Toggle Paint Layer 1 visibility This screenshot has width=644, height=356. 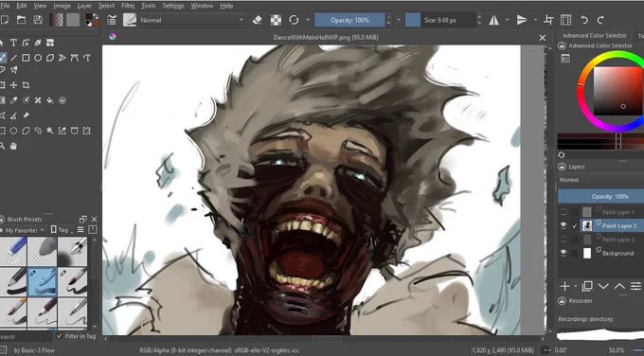point(563,212)
